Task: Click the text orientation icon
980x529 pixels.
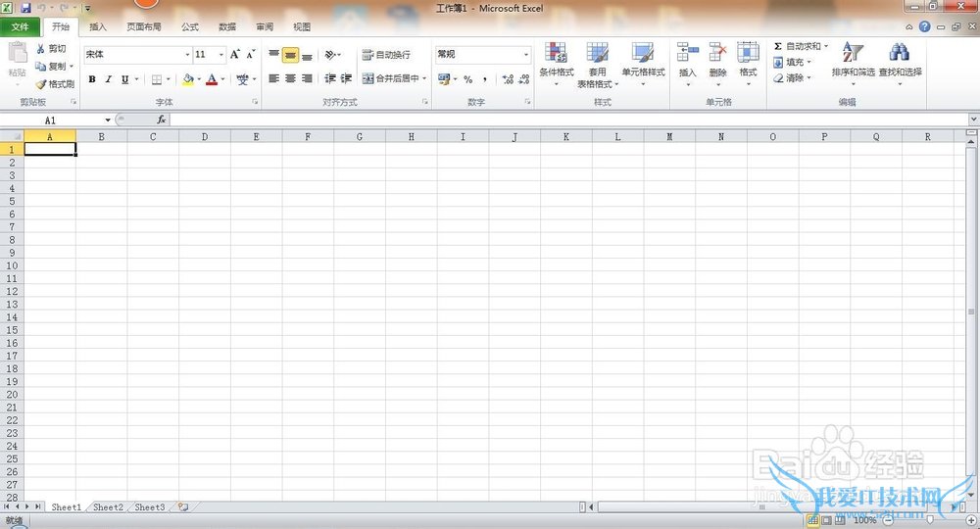Action: pos(330,55)
